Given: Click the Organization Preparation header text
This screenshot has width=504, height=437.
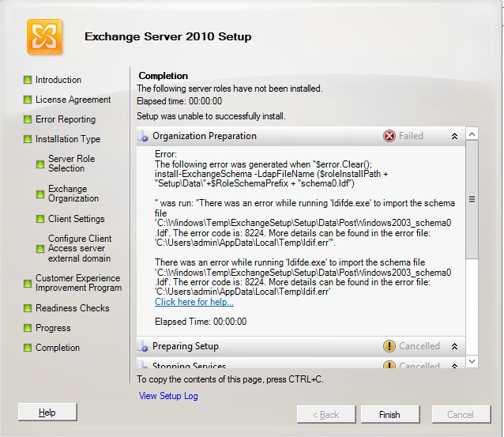Looking at the screenshot, I should pos(205,136).
